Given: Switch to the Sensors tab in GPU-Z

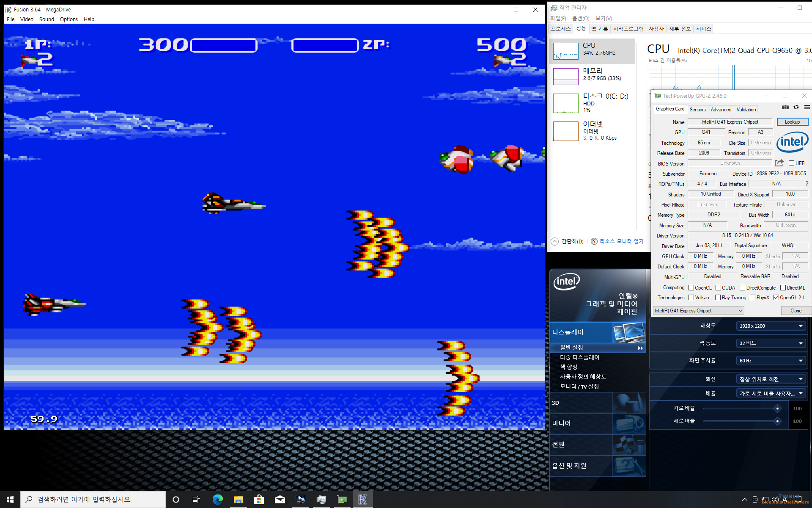Looking at the screenshot, I should pyautogui.click(x=697, y=110).
